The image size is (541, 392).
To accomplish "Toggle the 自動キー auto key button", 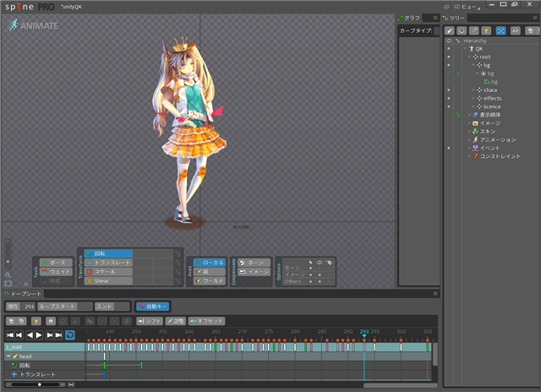I will coord(152,307).
